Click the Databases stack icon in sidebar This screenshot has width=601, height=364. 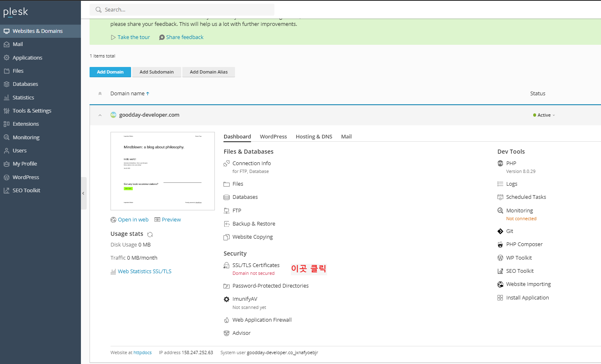click(x=7, y=84)
